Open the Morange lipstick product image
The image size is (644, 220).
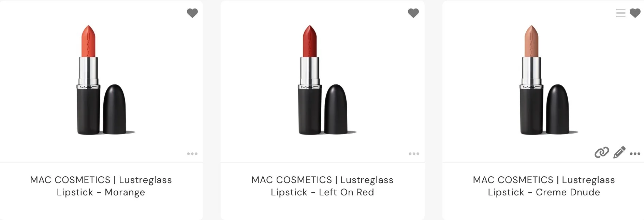pos(101,80)
